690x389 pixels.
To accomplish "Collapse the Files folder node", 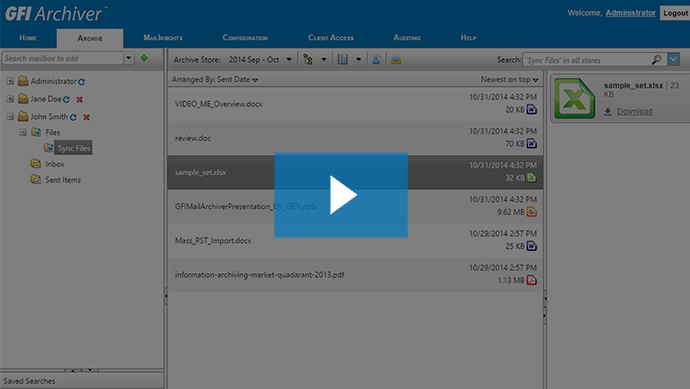I will tap(23, 132).
